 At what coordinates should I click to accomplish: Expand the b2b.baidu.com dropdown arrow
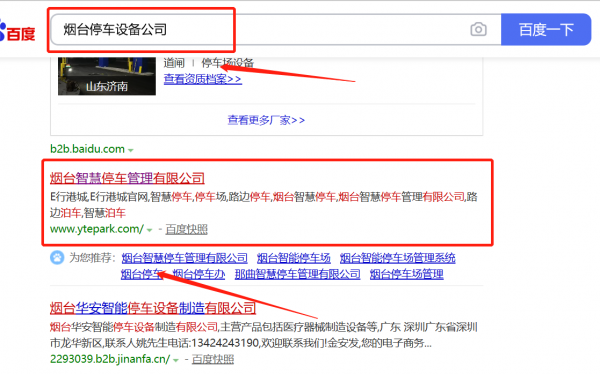130,150
